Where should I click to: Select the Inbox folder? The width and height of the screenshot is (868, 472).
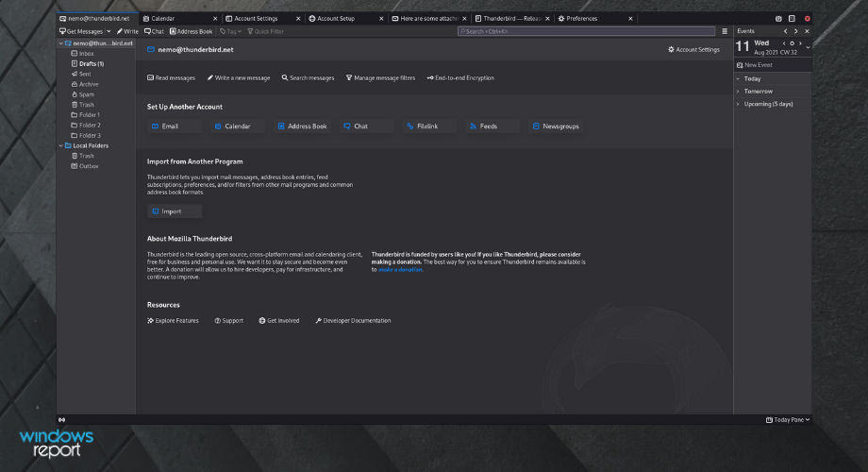[x=82, y=54]
